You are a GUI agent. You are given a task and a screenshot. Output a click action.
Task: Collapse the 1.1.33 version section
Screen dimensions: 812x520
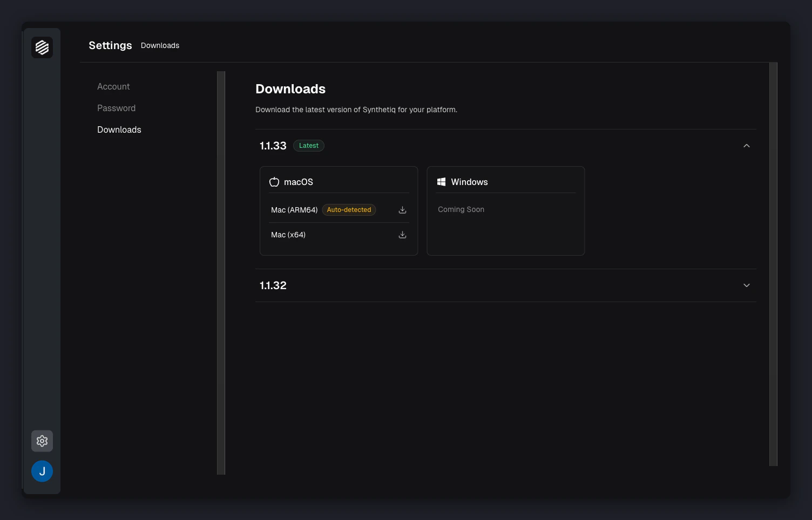pos(747,146)
